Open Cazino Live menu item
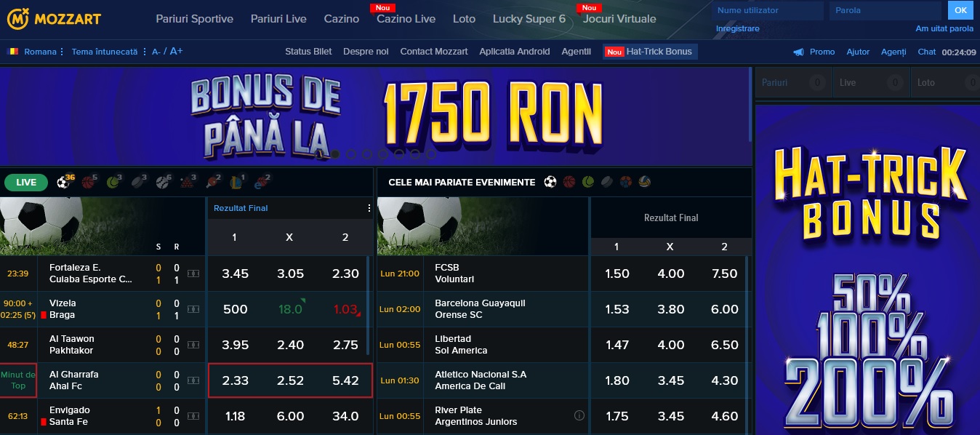 406,19
